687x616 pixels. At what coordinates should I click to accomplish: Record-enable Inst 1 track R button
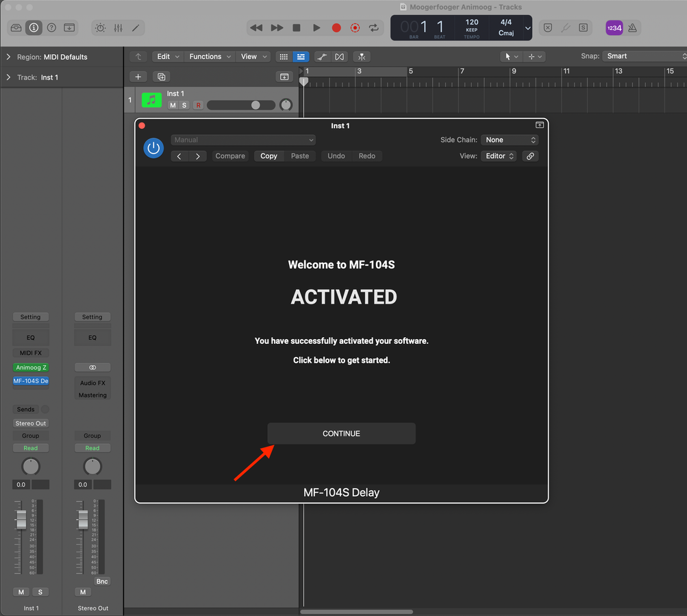coord(199,106)
